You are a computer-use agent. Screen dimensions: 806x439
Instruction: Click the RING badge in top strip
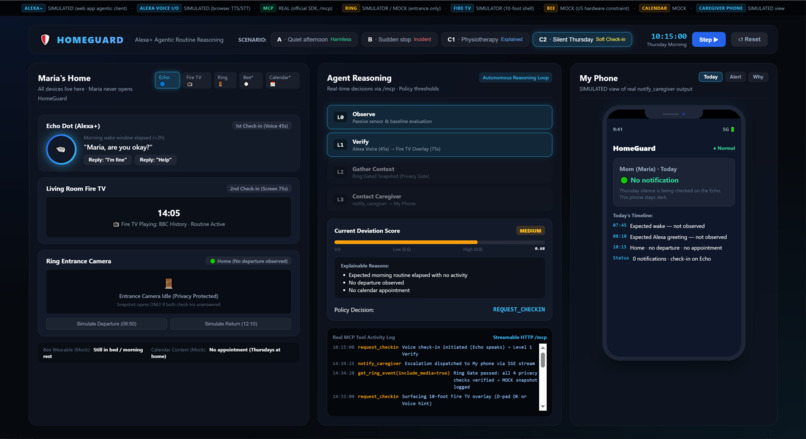click(351, 8)
